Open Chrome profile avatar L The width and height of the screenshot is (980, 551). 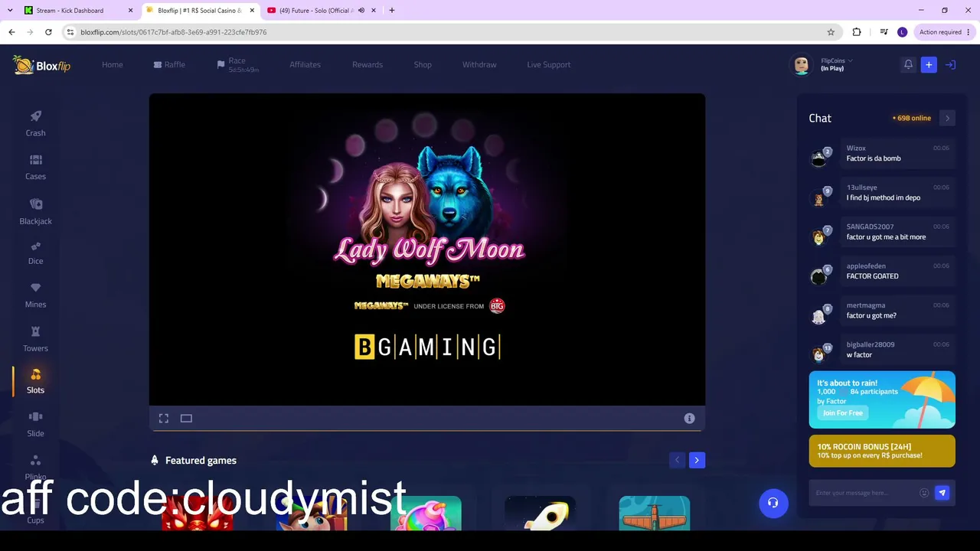coord(902,32)
